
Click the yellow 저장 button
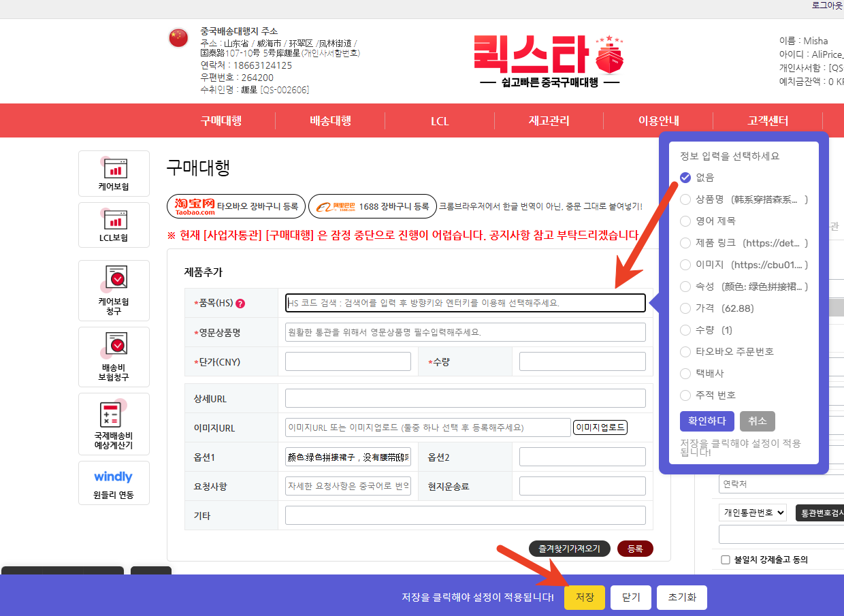[584, 598]
